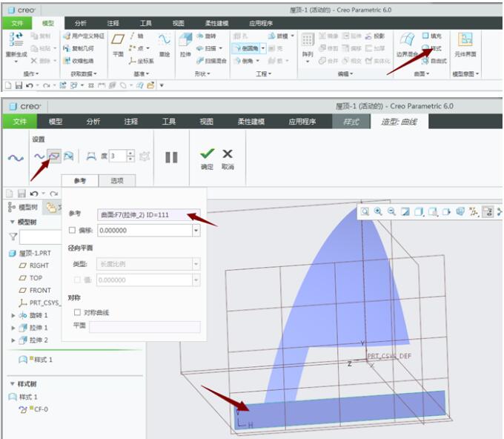The width and height of the screenshot is (504, 439).
Task: Open the 柔性建模 tab in the upper window
Action: pos(217,23)
